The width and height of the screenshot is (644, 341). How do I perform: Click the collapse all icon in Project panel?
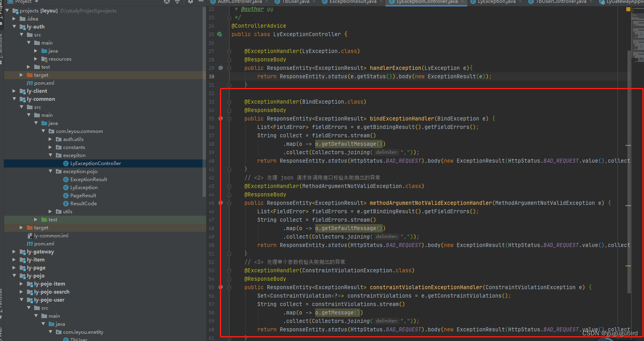pos(177,2)
